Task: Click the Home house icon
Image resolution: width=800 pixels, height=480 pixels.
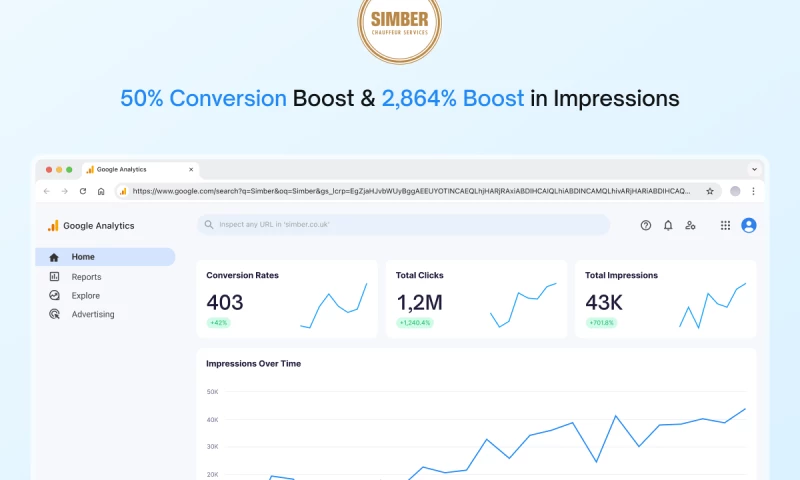Action: [x=54, y=257]
